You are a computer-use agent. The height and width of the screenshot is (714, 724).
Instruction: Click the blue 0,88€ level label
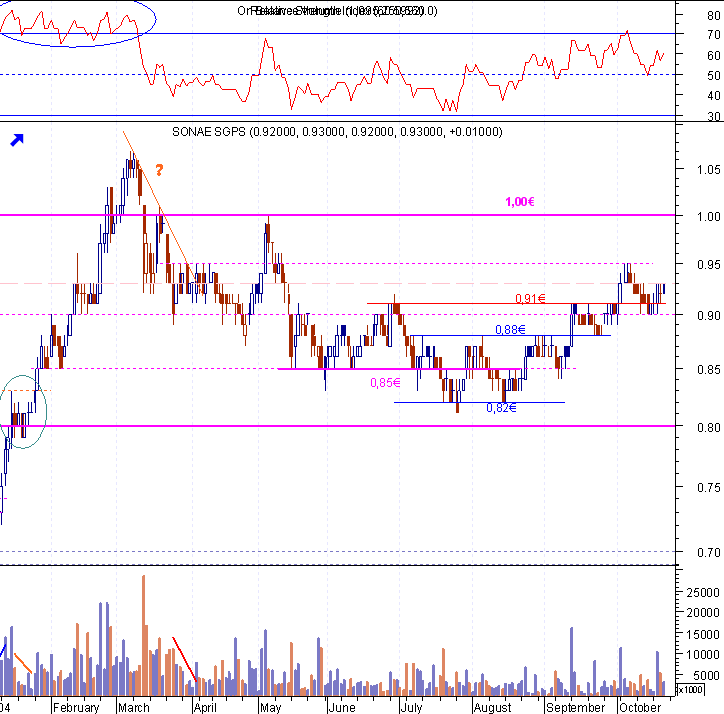point(510,329)
